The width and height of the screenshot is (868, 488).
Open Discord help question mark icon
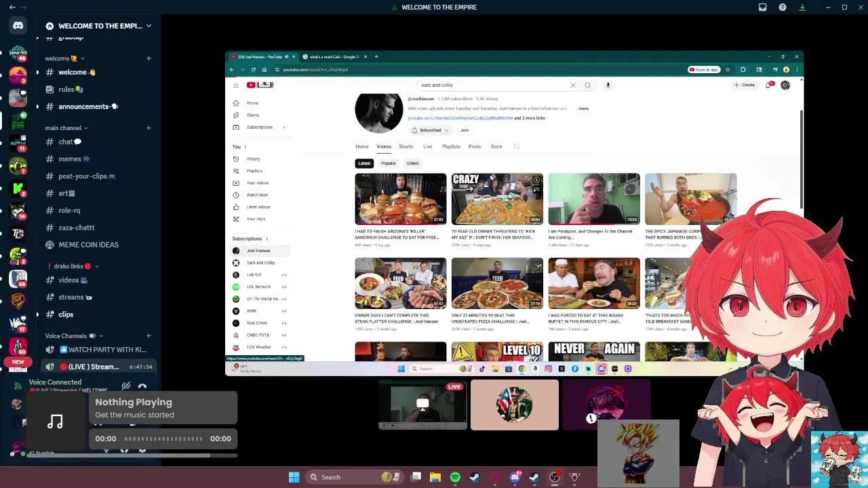point(783,7)
